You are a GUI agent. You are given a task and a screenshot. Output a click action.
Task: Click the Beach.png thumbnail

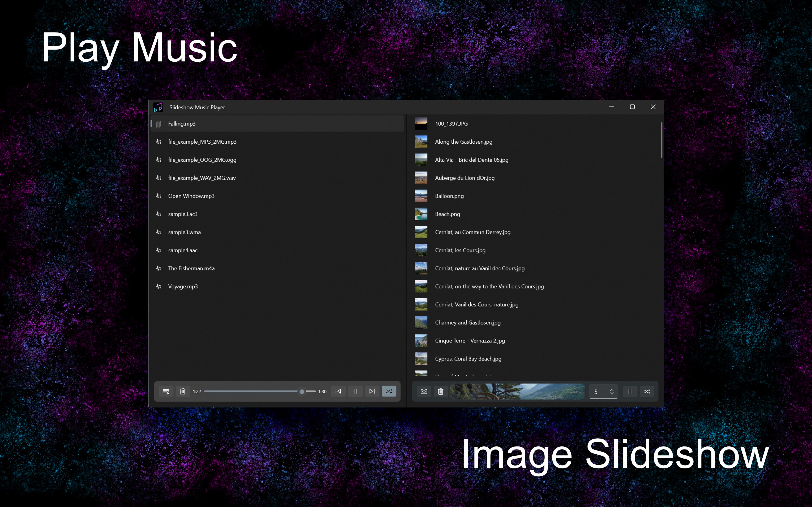click(421, 214)
